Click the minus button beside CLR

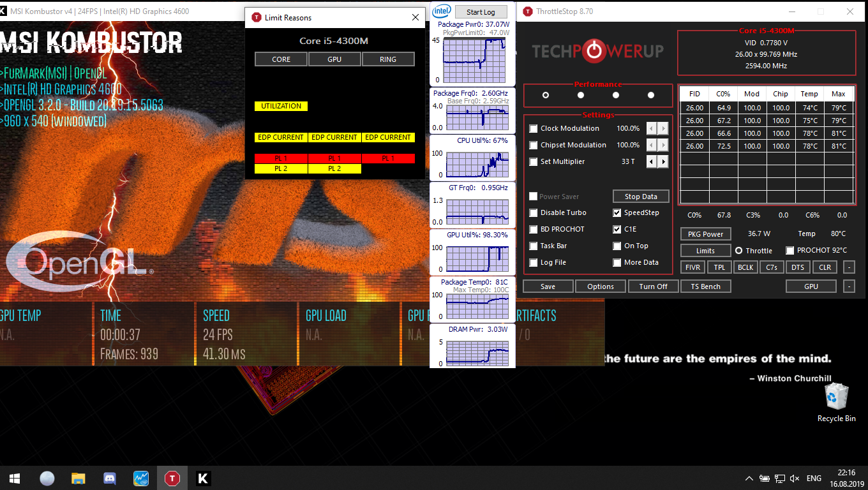click(849, 267)
